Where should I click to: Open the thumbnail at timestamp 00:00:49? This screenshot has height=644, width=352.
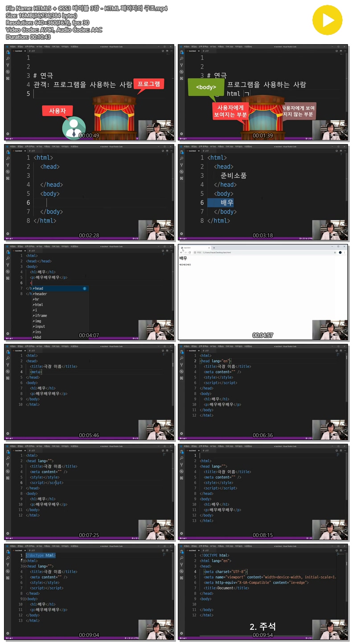89,92
